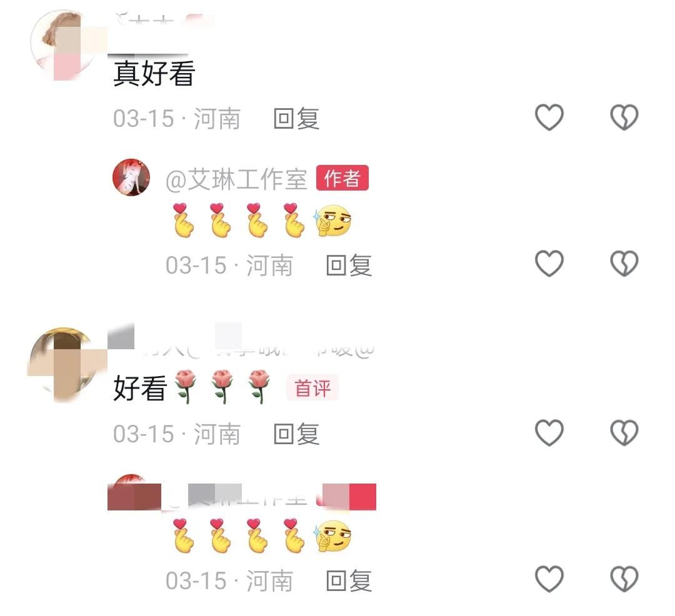Screen dimensions: 675x616
Task: Like the '真好看' comment with heart
Action: (549, 117)
